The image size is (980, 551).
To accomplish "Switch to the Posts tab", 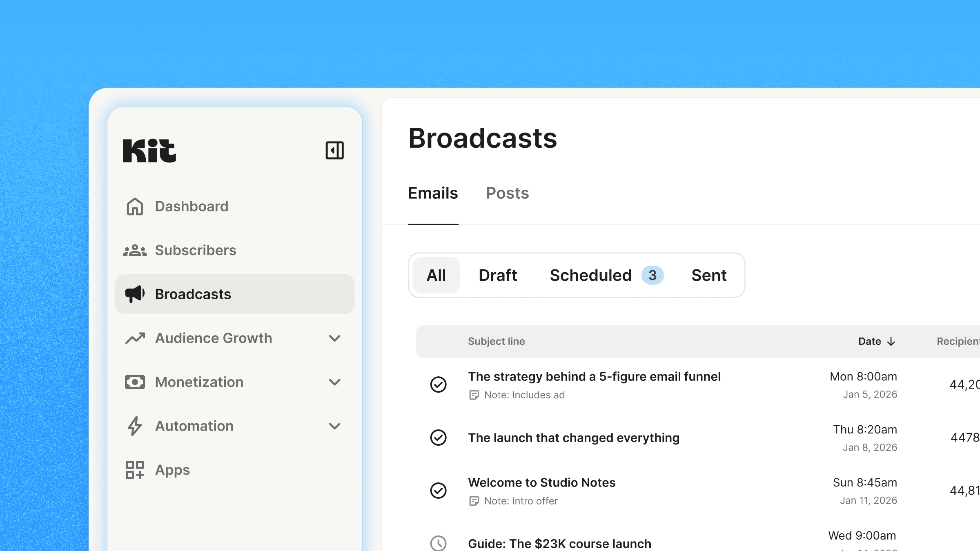I will (x=507, y=193).
